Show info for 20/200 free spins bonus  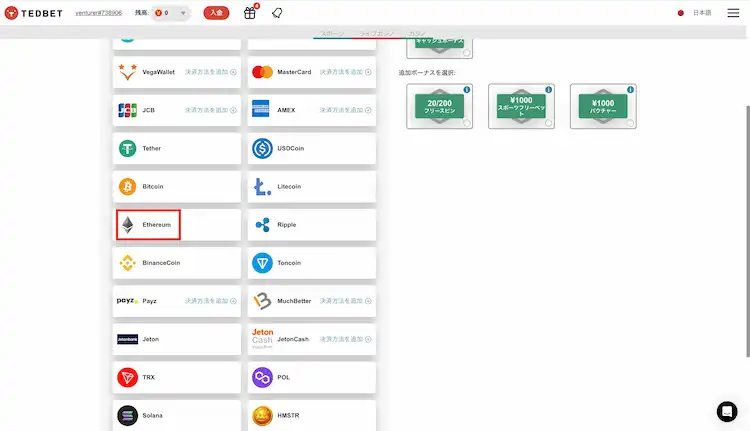(x=466, y=89)
